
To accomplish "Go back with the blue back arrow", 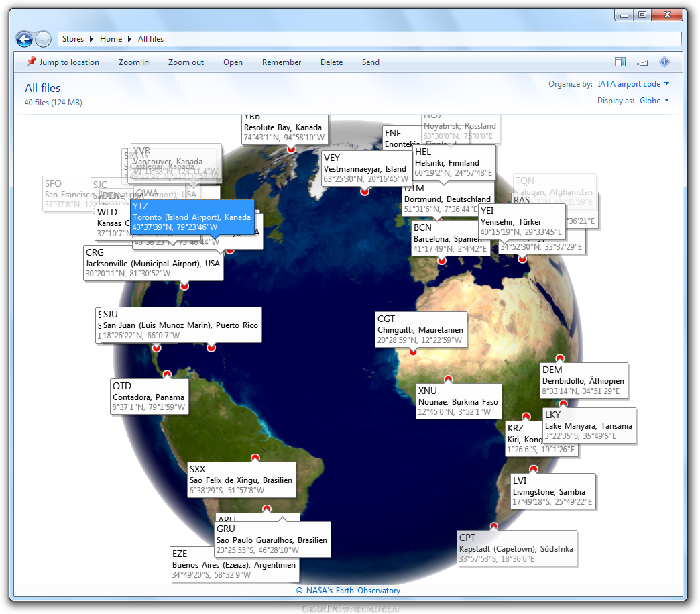I will [x=24, y=40].
